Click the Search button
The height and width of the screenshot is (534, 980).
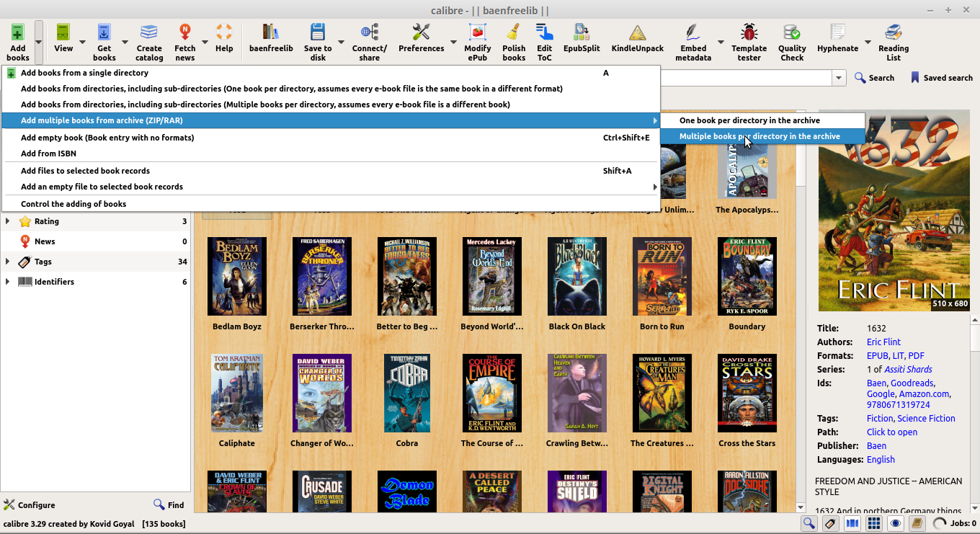click(x=874, y=78)
